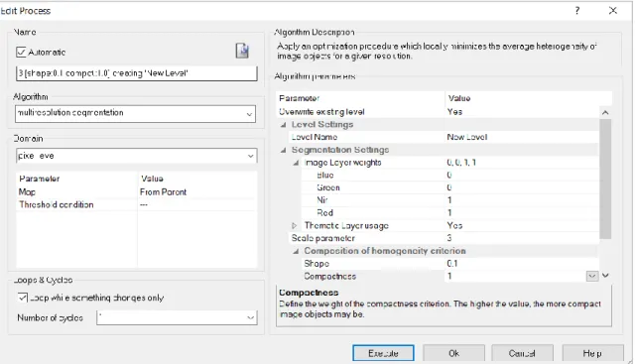Collapse the Image Layer weights node
This screenshot has width=636, height=364.
pos(296,163)
